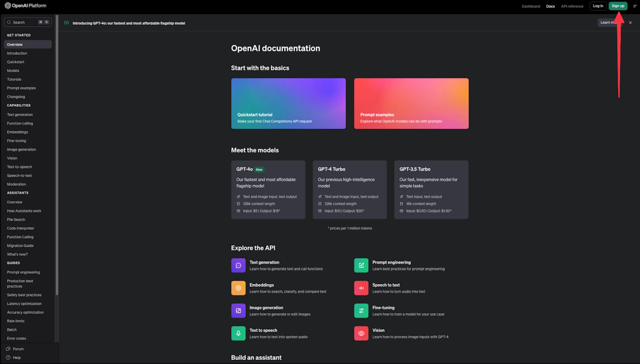640x364 pixels.
Task: Open File Search in the sidebar
Action: tap(16, 219)
